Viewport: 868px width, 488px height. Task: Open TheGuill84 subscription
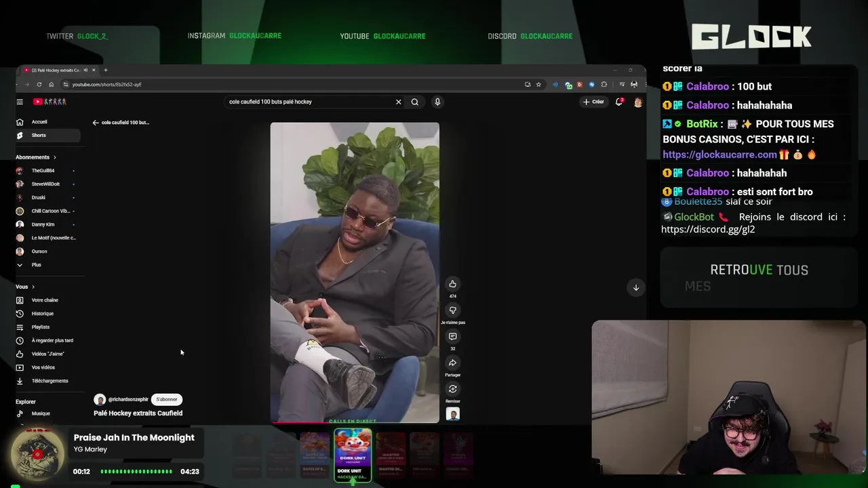click(x=46, y=171)
